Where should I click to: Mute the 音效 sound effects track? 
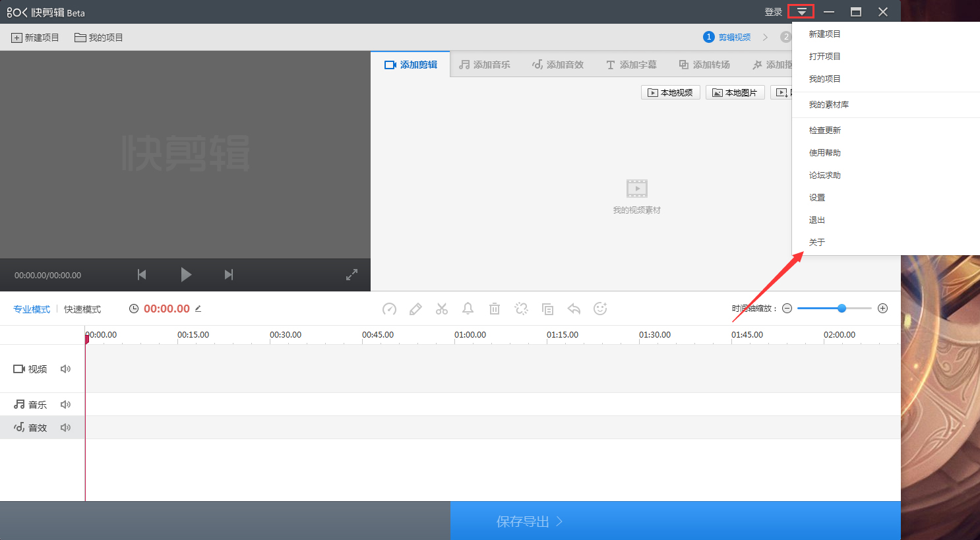tap(65, 427)
